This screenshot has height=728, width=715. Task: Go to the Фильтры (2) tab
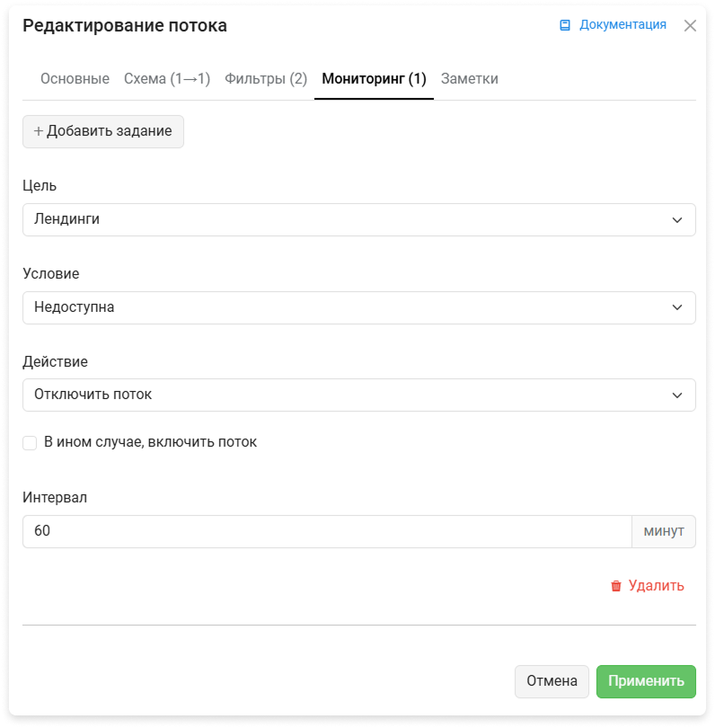(266, 79)
